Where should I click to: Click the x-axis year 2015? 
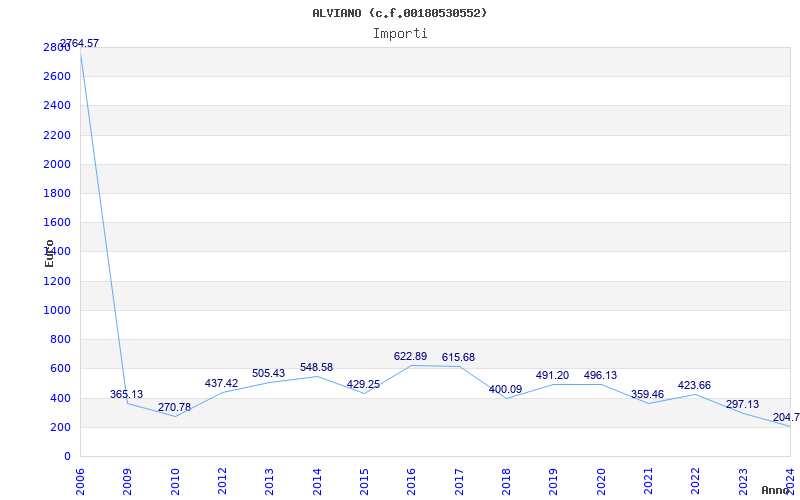coord(364,481)
